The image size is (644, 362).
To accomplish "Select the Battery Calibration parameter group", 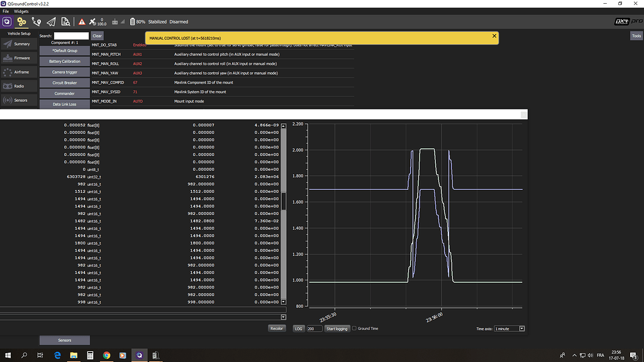I will coord(65,62).
